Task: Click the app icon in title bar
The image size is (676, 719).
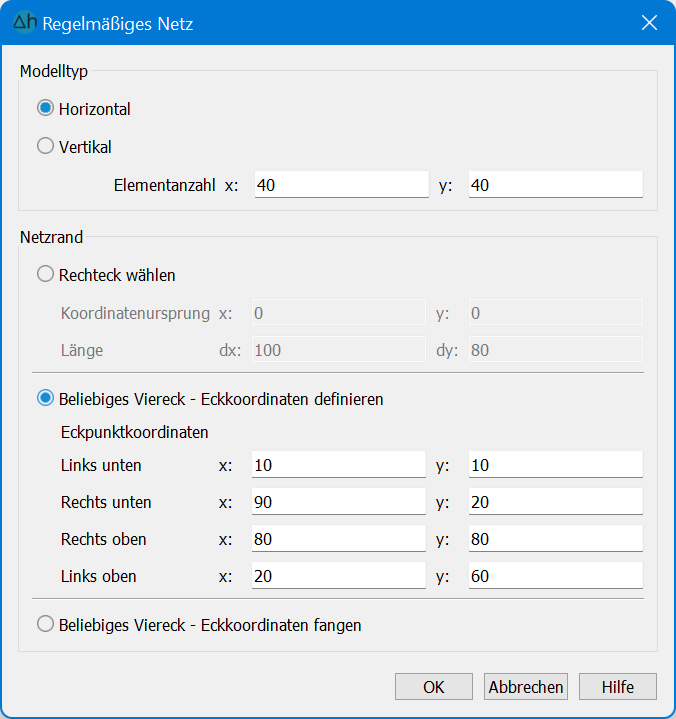Action: [25, 22]
